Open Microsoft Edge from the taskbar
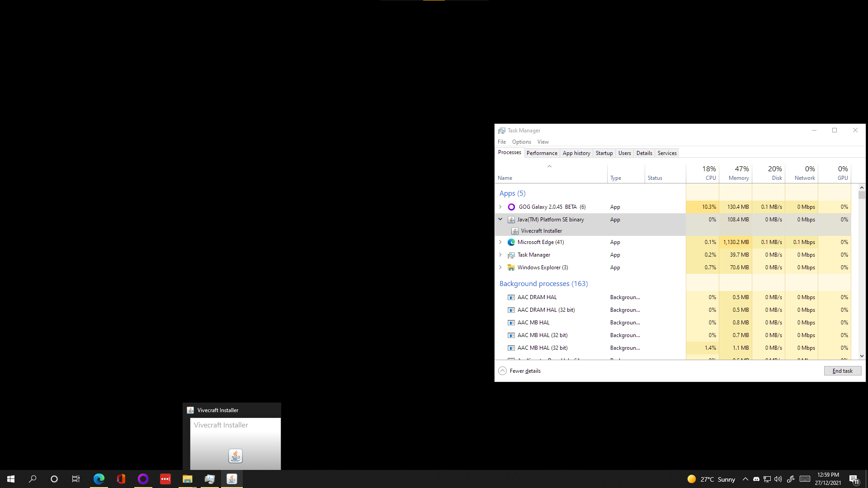The height and width of the screenshot is (488, 868). 99,479
